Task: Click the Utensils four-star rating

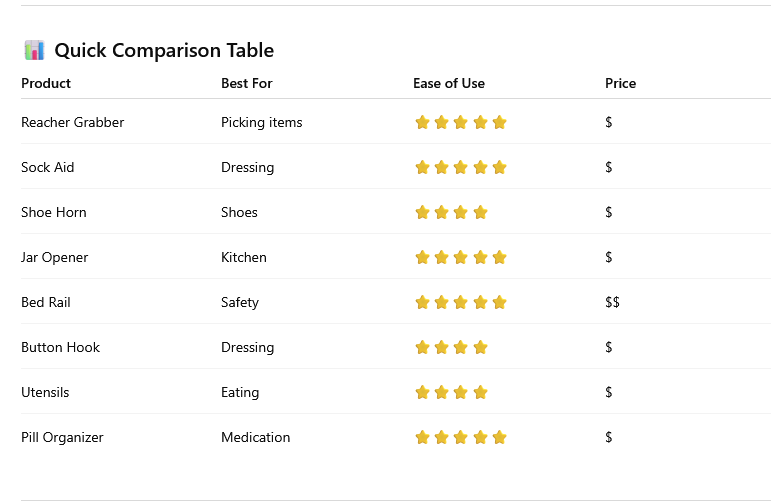Action: 451,392
